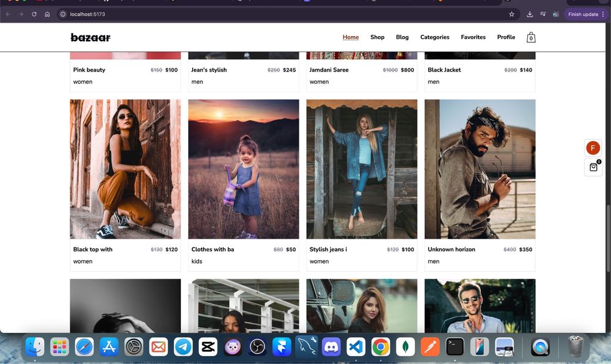Open Postman from the dock
Image resolution: width=611 pixels, height=364 pixels.
tap(430, 346)
